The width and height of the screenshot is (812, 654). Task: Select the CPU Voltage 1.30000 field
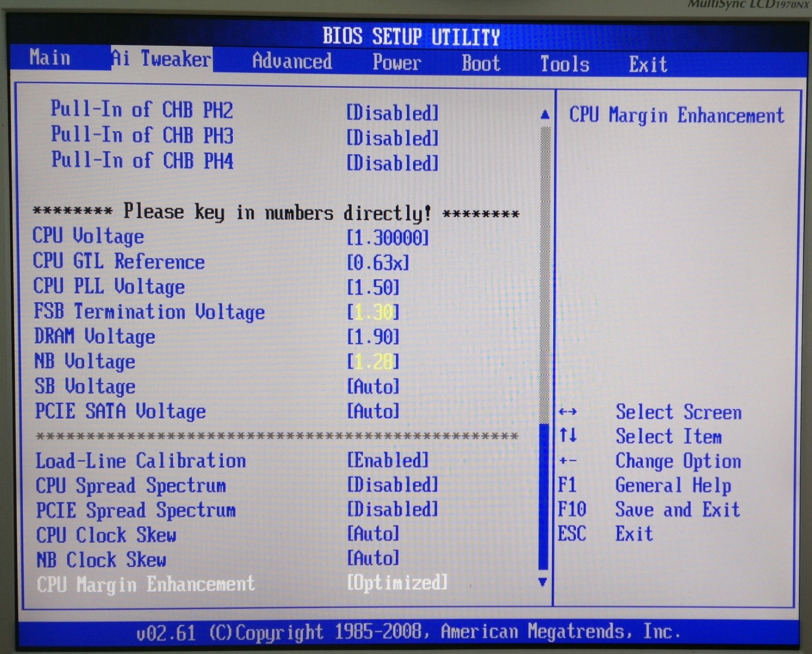pyautogui.click(x=387, y=238)
